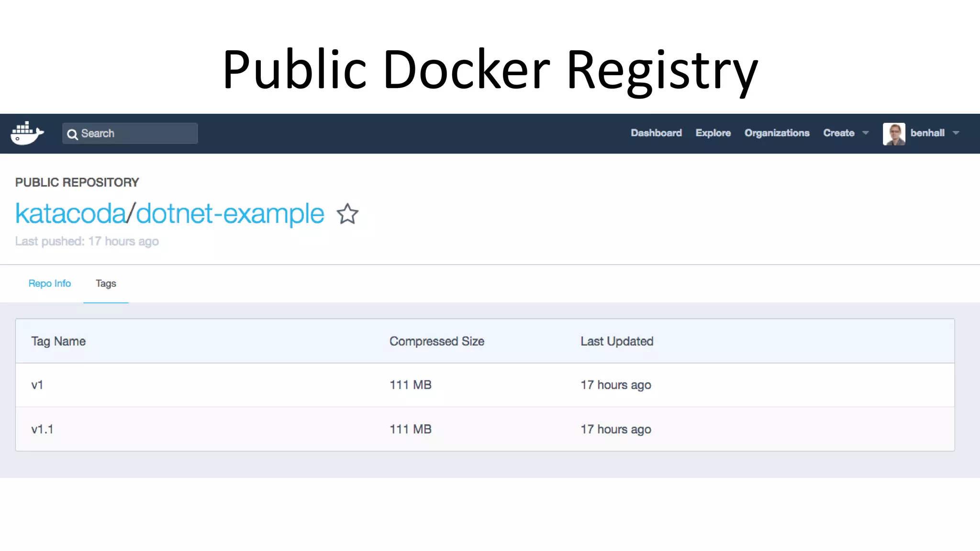Click the Docker whale logo
The image size is (980, 551).
[27, 133]
